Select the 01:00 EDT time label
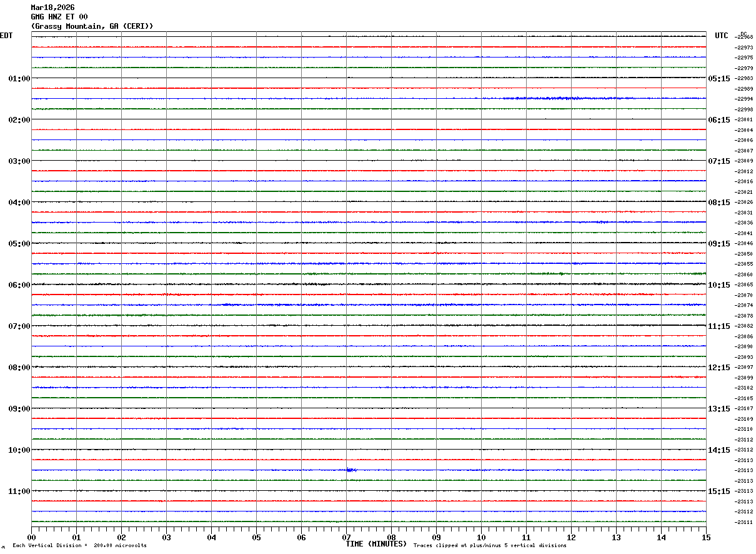The height and width of the screenshot is (554, 756). tap(19, 79)
